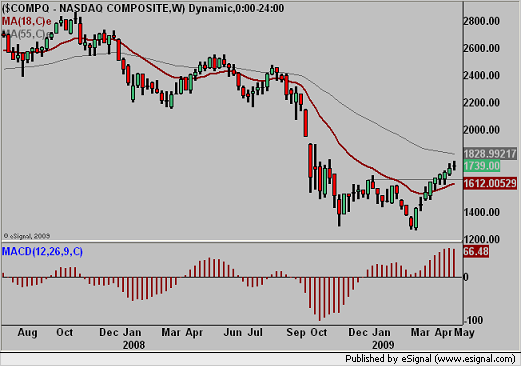Click the 'Dynamic,0:00-24:00' time template text
The width and height of the screenshot is (521, 366).
click(236, 8)
